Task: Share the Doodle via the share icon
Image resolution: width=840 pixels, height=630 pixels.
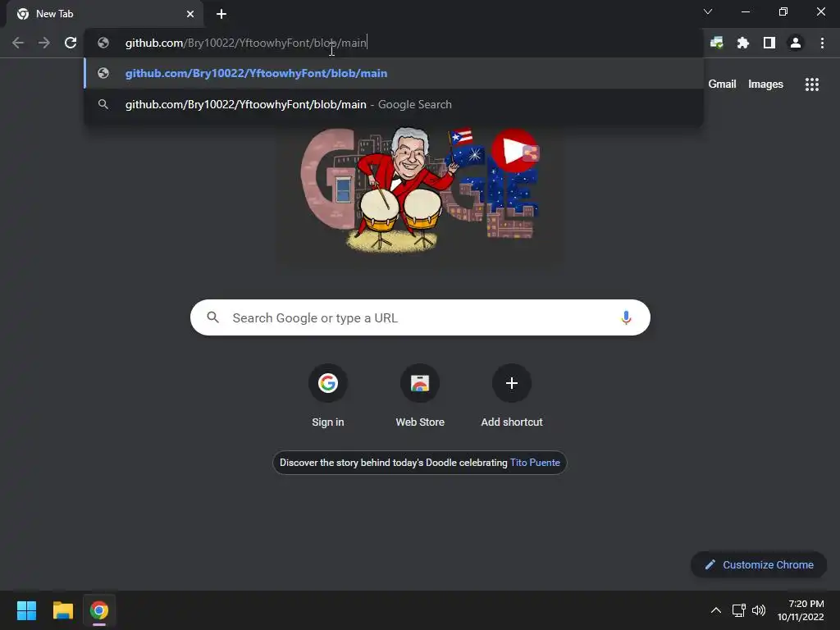Action: point(531,153)
